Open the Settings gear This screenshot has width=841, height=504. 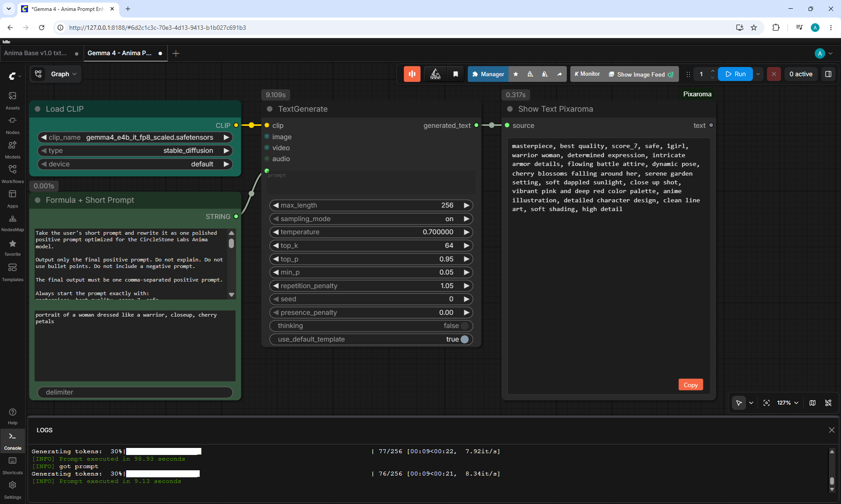tap(12, 490)
